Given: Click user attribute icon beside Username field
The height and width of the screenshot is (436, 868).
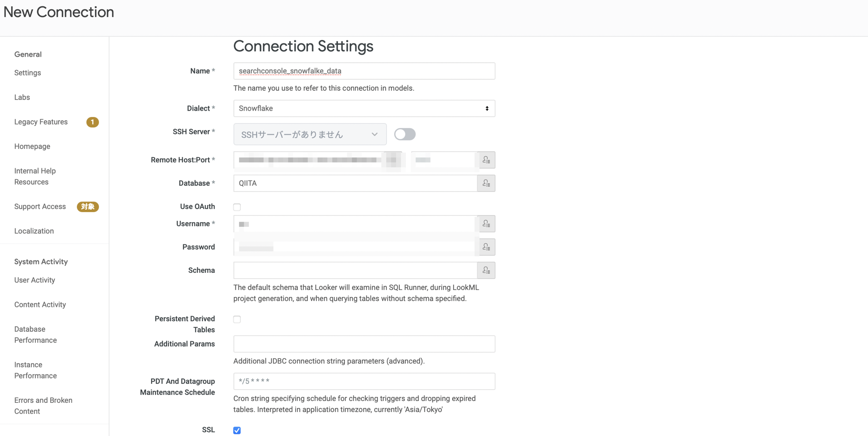Looking at the screenshot, I should pyautogui.click(x=486, y=224).
